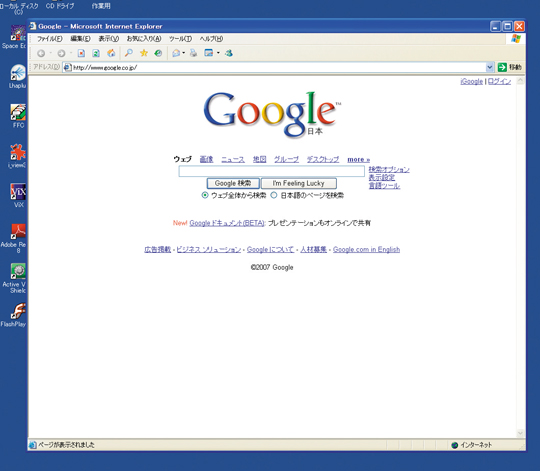
Task: Click the page icon in address bar
Action: point(68,67)
